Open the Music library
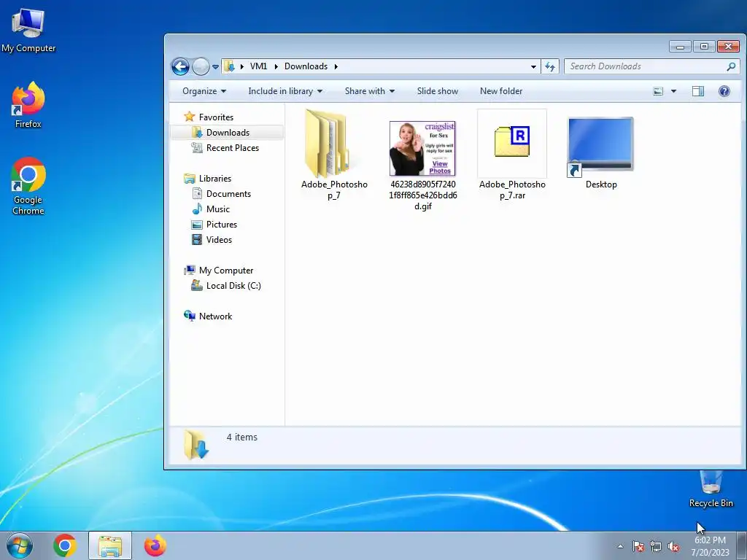 (217, 209)
